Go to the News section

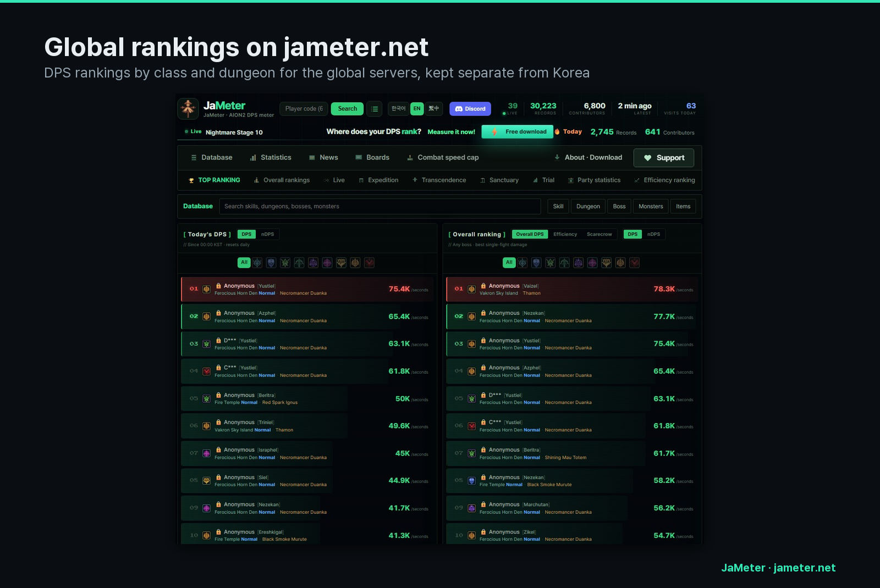coord(323,158)
